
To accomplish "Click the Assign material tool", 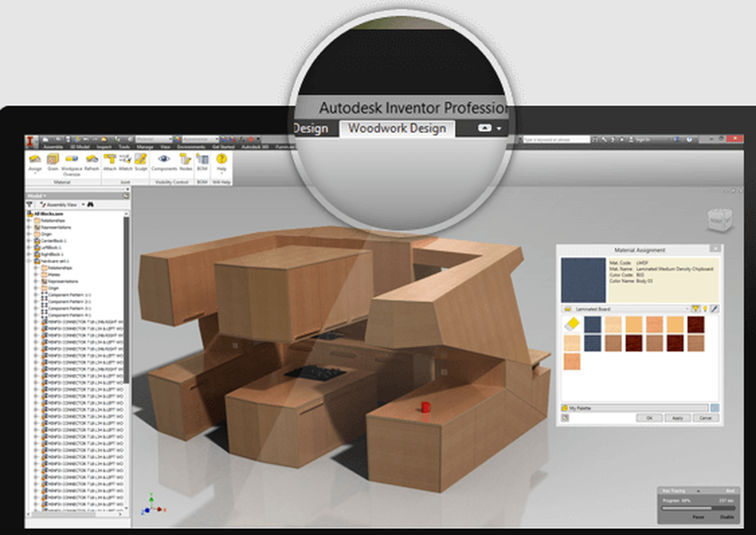I will click(x=36, y=162).
